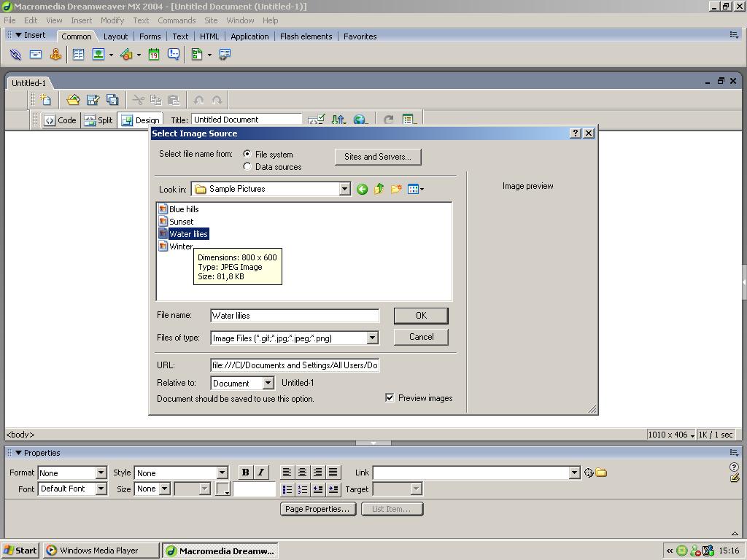
Task: Click the Up One Level folder icon
Action: click(379, 190)
